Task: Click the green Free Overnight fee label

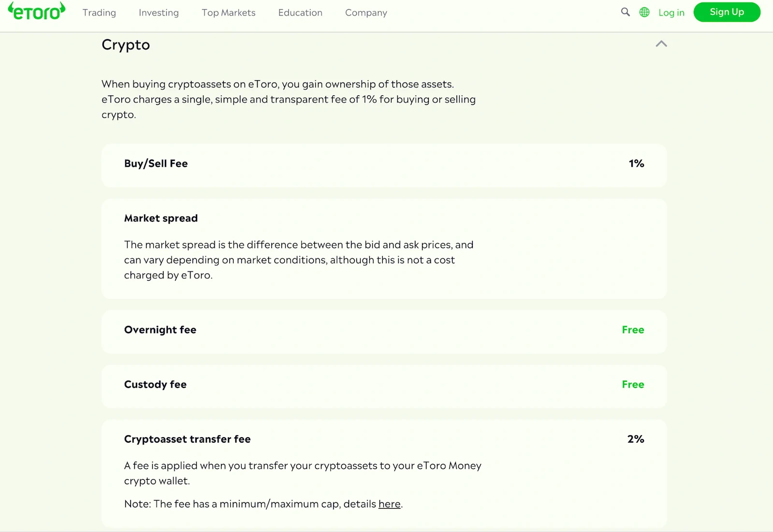Action: tap(632, 330)
